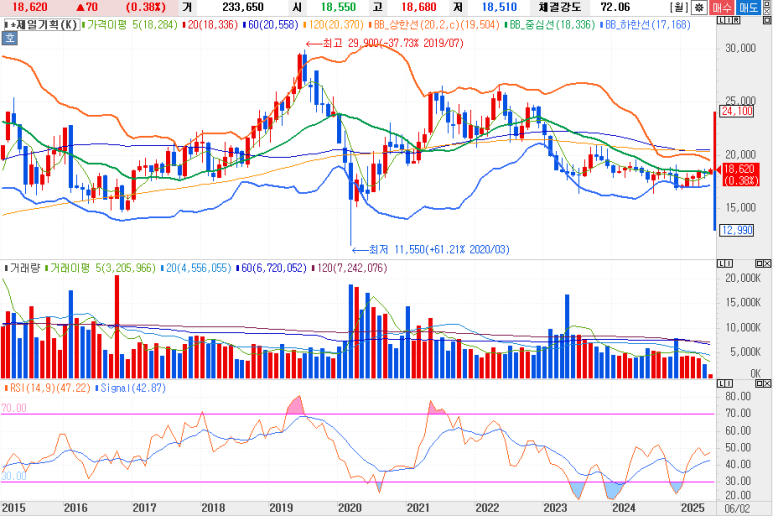Toggle the volume panel I scale icon
This screenshot has width=773, height=516.
729,264
